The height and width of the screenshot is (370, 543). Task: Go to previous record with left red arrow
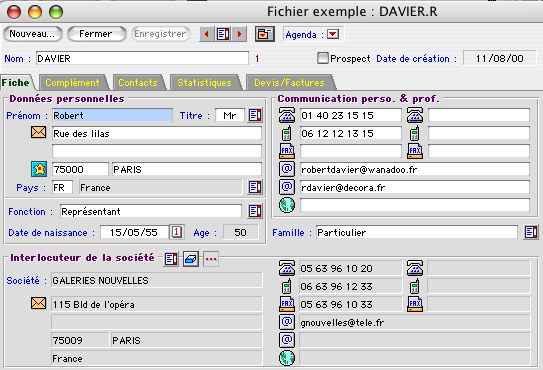pos(207,34)
